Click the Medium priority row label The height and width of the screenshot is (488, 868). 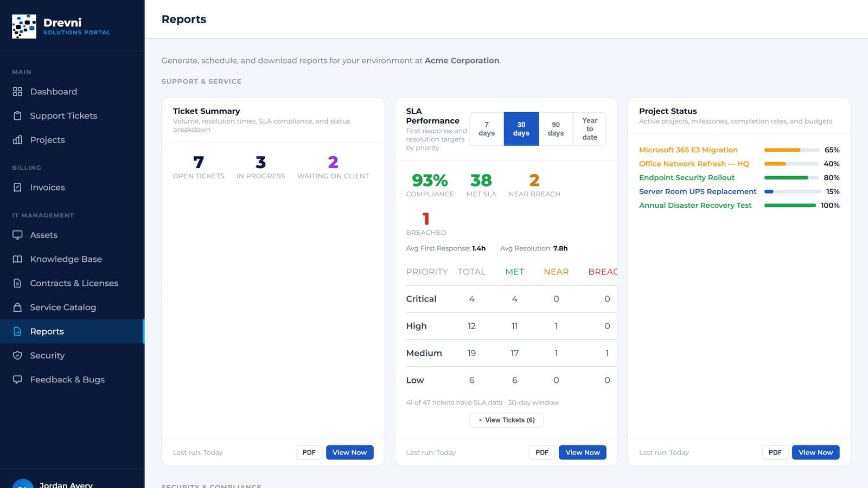tap(424, 353)
